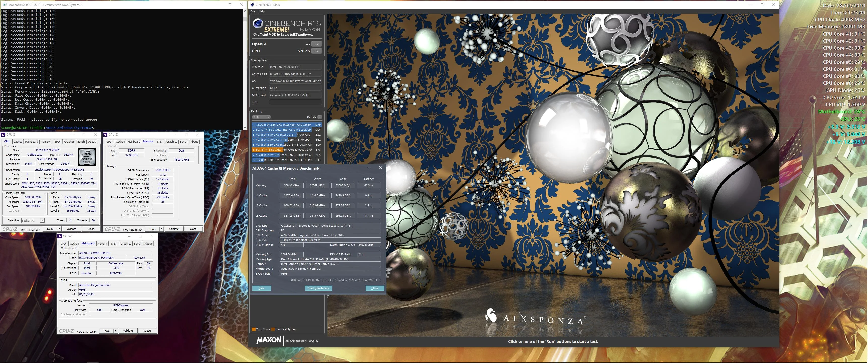
Task: Click the CPU-Z icon in the Memory window title bar
Action: (x=105, y=134)
